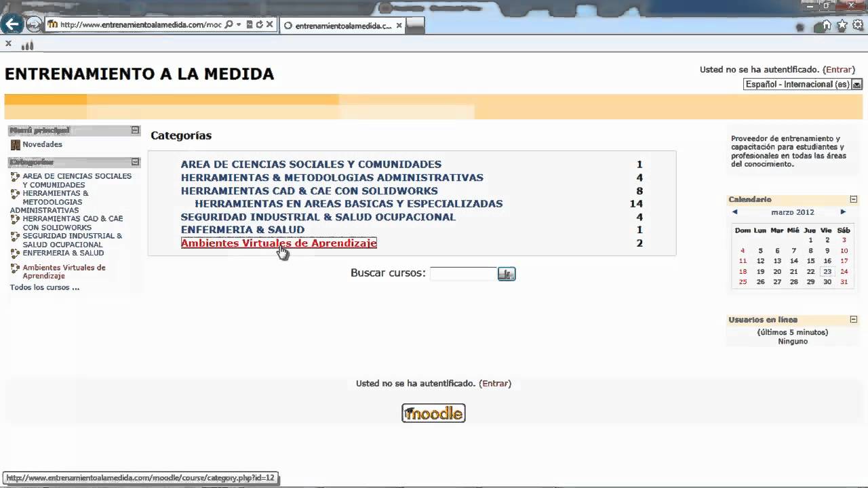Collapse the Usuarios en línea block
The height and width of the screenshot is (488, 868).
854,319
